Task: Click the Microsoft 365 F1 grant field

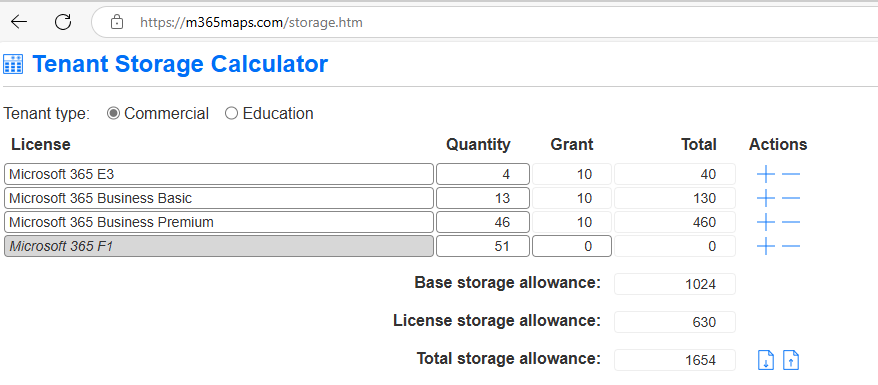Action: (x=572, y=246)
